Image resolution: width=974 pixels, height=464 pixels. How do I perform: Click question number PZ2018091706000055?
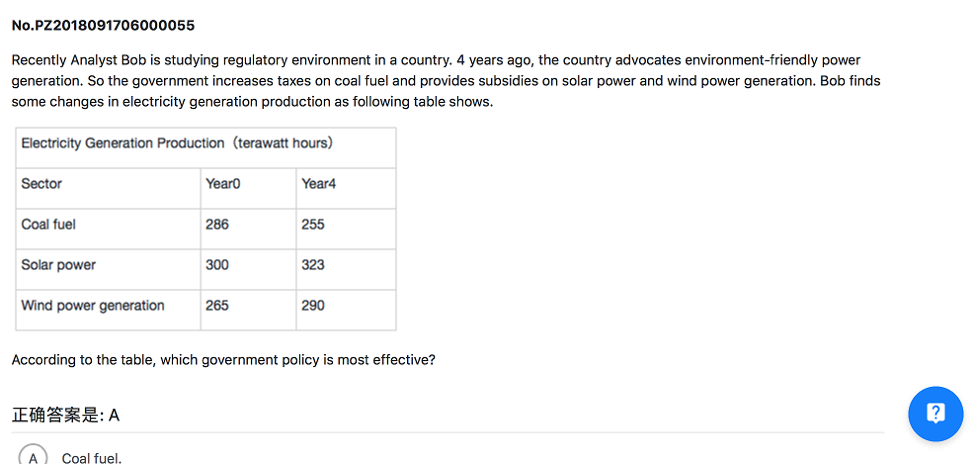(103, 25)
